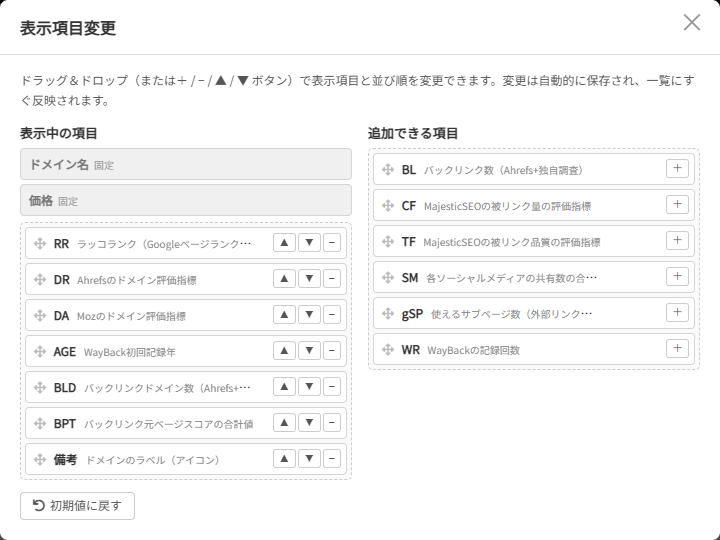Click AGE WayBack初回記録年 text
720x540 pixels.
click(130, 352)
